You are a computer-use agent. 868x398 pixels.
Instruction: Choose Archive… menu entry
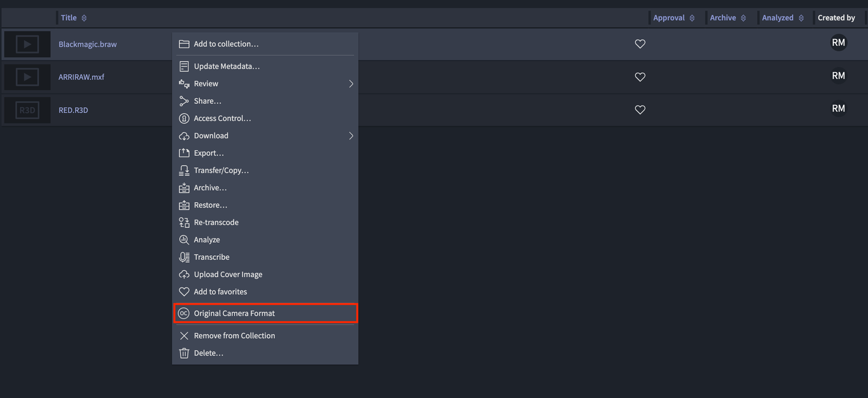[265, 188]
